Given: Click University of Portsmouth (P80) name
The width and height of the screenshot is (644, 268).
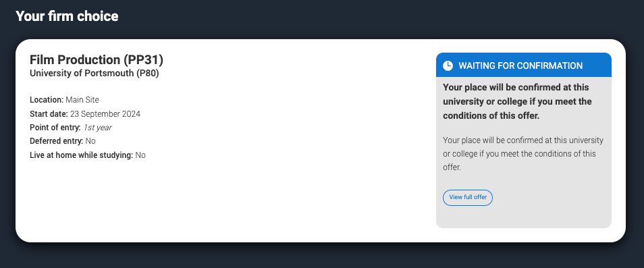Looking at the screenshot, I should tap(94, 74).
